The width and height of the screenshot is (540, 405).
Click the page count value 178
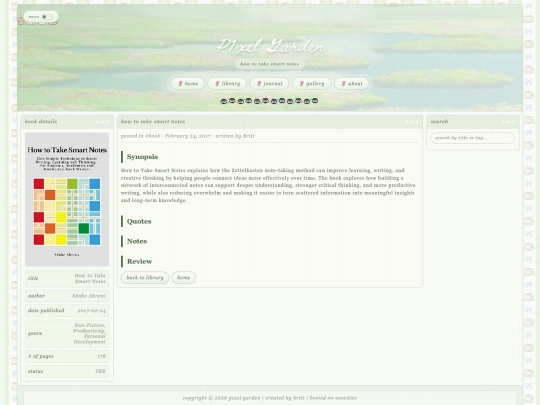click(x=102, y=356)
